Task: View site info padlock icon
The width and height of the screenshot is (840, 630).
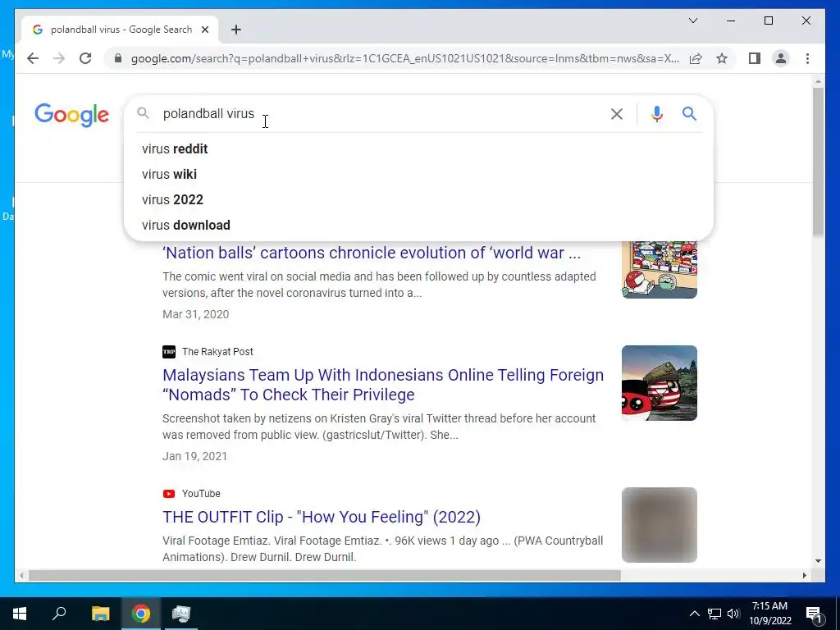Action: coord(118,58)
